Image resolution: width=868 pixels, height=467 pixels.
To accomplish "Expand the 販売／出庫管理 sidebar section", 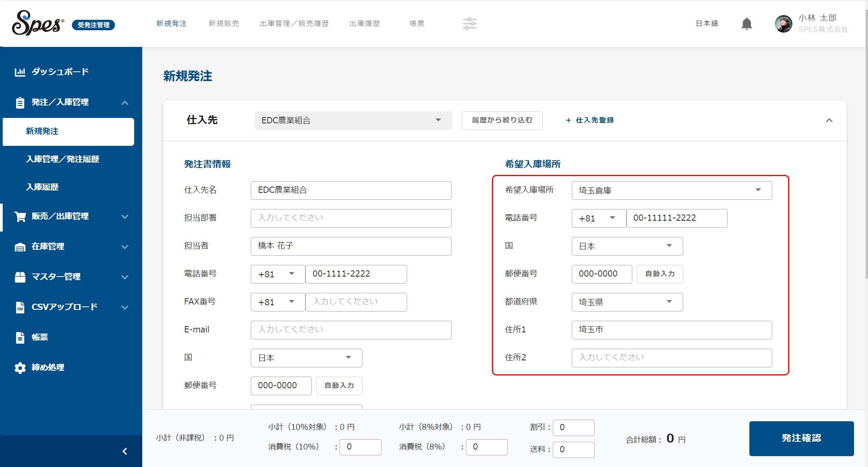I will pos(125,216).
